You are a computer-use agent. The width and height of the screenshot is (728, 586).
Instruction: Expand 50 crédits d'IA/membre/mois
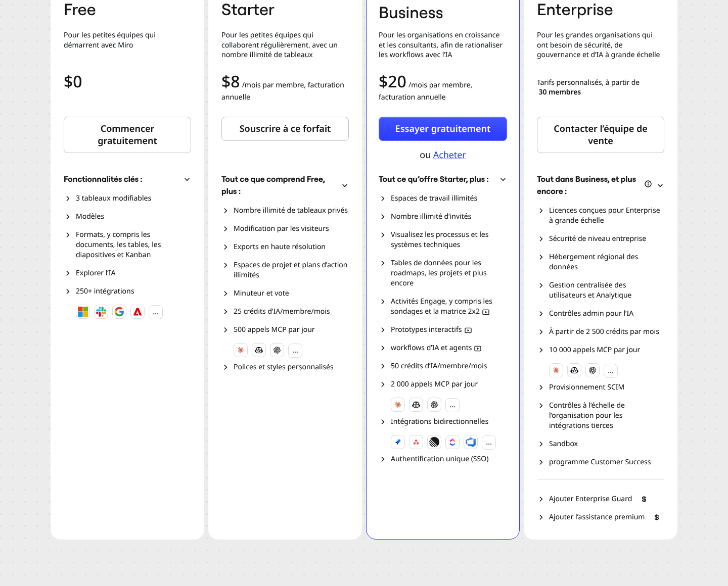pyautogui.click(x=433, y=366)
